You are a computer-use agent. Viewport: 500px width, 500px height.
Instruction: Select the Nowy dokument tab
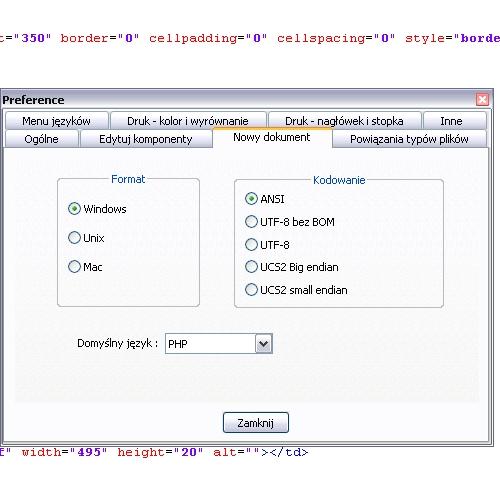(272, 137)
